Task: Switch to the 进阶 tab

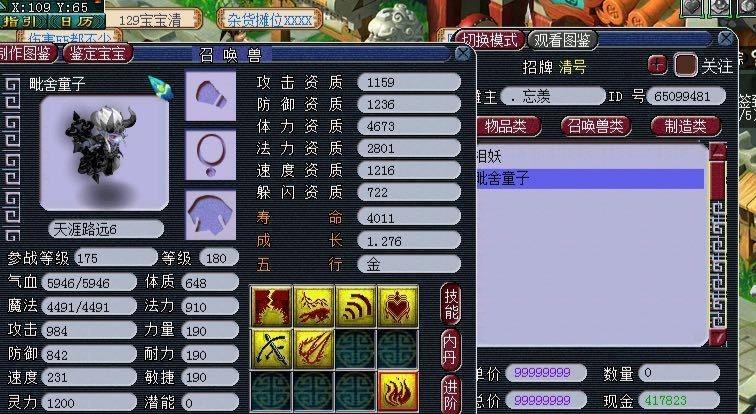Action: coord(450,393)
